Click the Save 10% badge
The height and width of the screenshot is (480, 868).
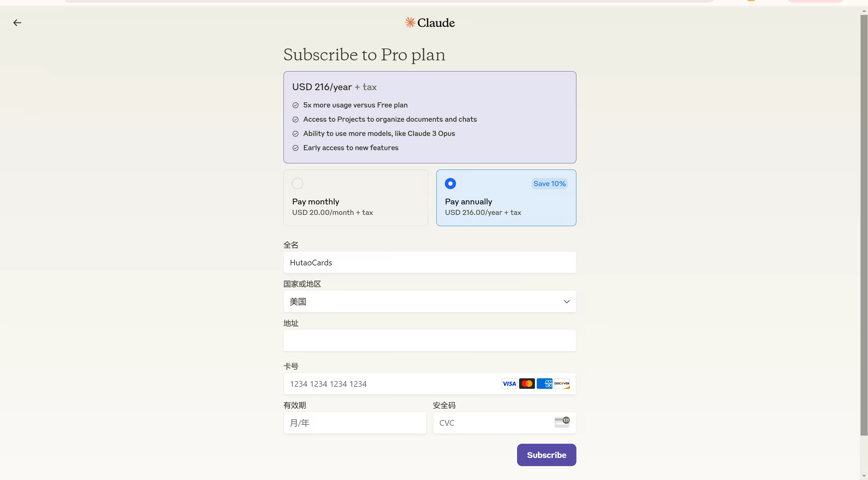549,184
